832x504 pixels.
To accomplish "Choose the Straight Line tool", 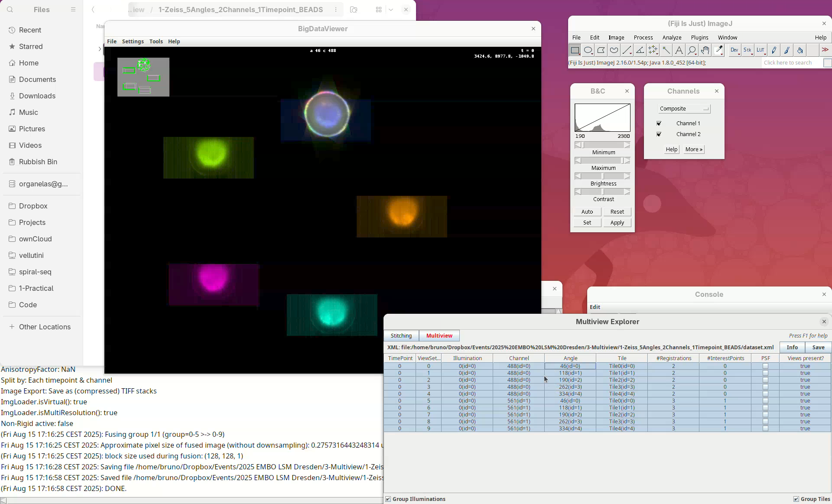I will click(627, 50).
